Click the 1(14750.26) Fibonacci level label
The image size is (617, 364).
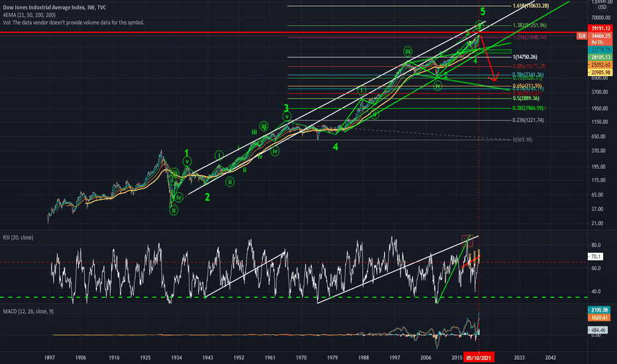tap(525, 57)
